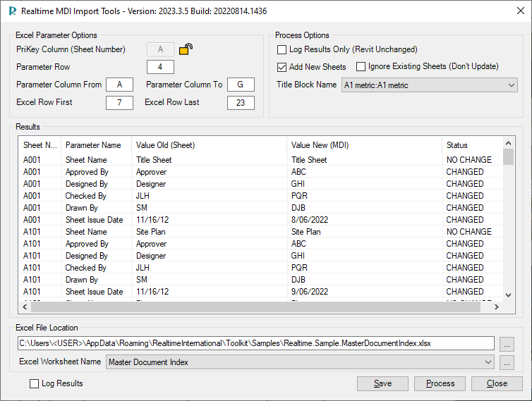Click the Realtime logo in title bar
Image resolution: width=532 pixels, height=401 pixels.
13,11
